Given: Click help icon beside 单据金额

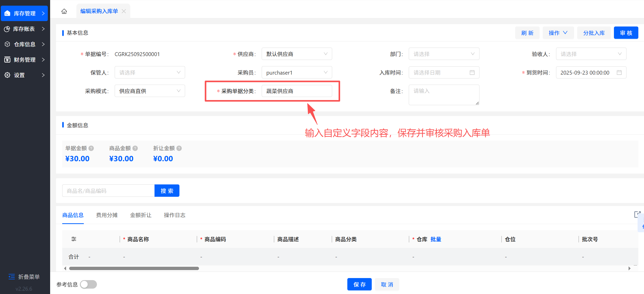Looking at the screenshot, I should [91, 148].
